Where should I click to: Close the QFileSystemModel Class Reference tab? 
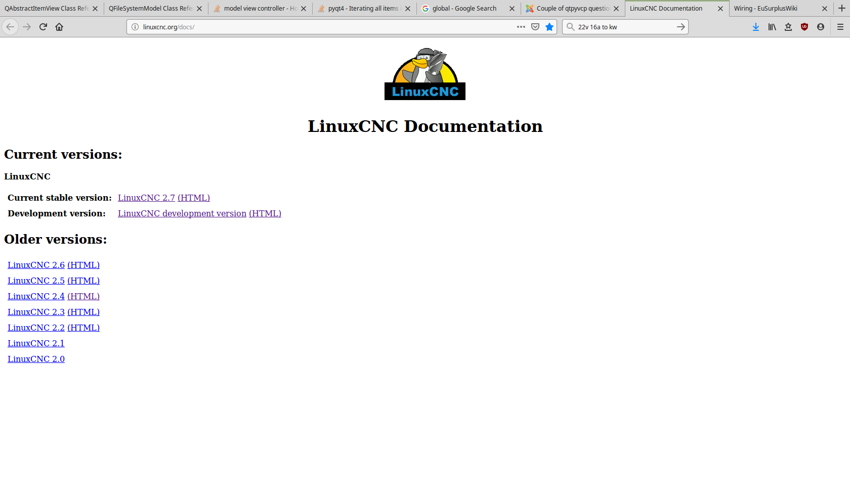tap(199, 9)
